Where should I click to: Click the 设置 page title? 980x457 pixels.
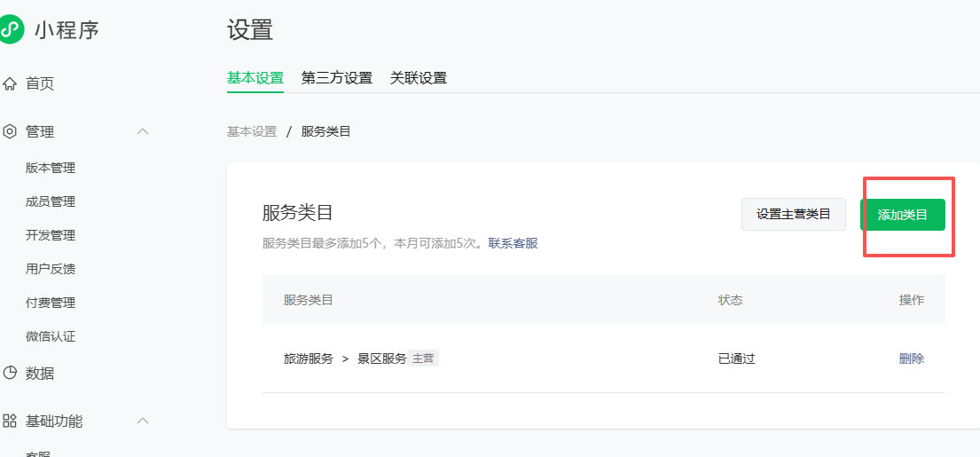click(250, 29)
